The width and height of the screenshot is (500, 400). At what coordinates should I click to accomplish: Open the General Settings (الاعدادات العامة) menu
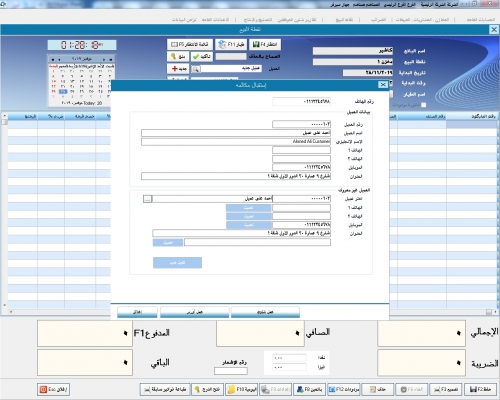(215, 20)
